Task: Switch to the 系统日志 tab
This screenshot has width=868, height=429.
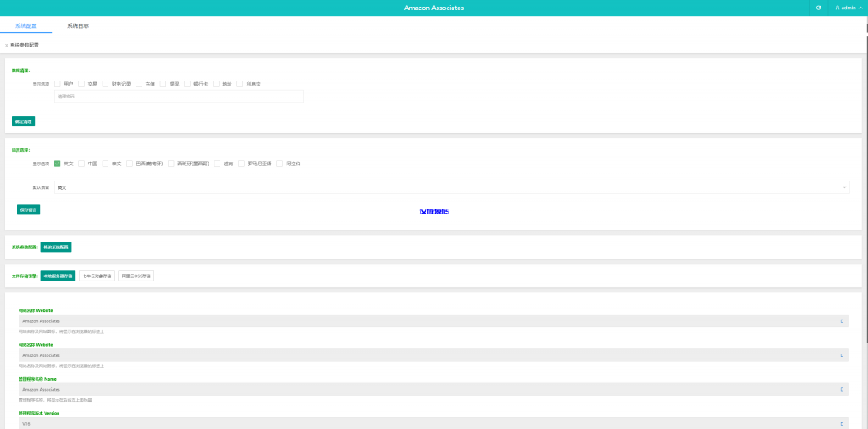Action: coord(78,26)
